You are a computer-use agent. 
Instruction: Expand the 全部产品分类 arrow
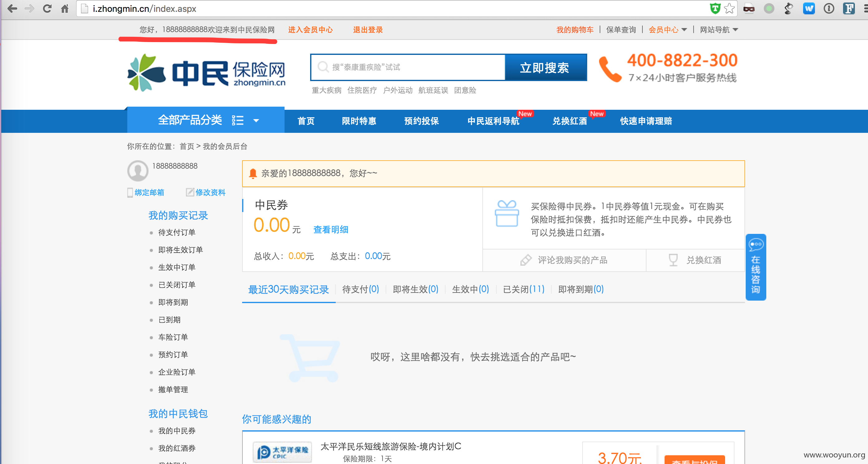(x=256, y=121)
